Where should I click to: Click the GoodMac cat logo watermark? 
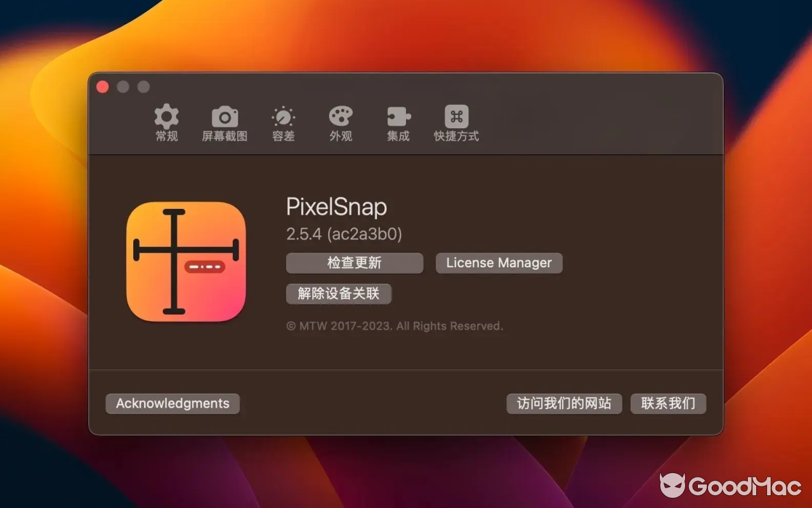click(x=674, y=486)
